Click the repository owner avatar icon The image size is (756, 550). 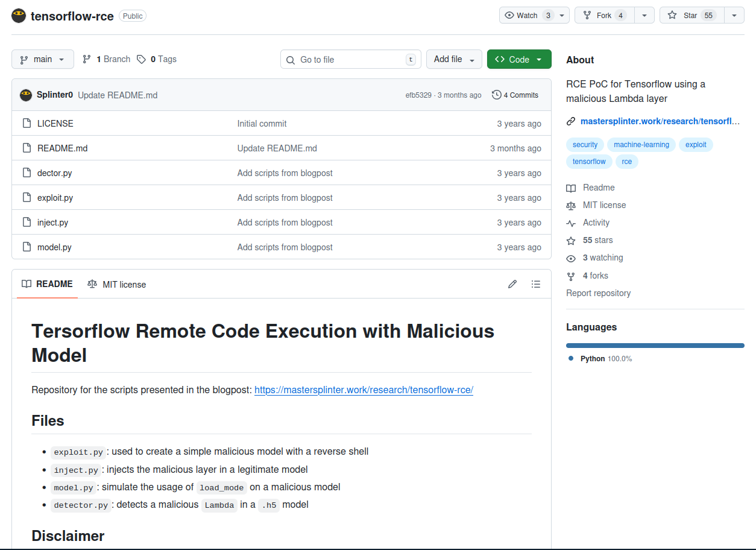coord(19,16)
